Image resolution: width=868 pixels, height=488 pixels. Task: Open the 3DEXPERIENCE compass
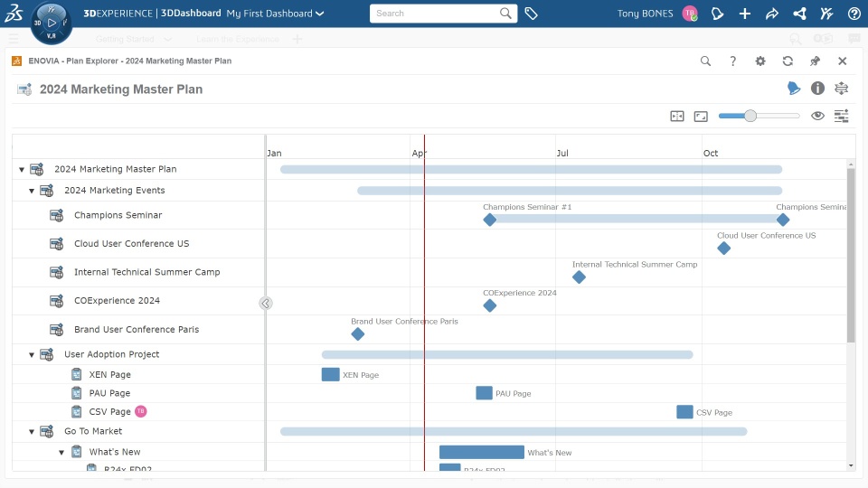tap(51, 23)
